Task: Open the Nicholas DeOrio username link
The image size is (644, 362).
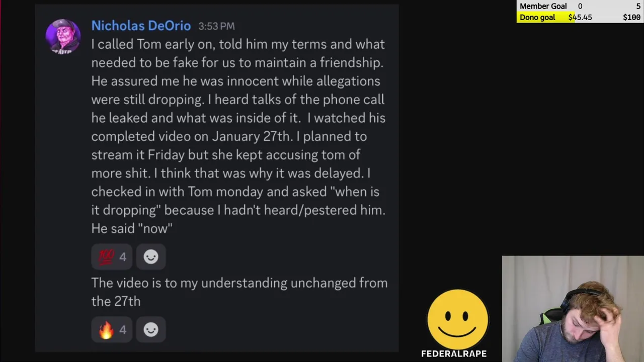Action: (141, 26)
